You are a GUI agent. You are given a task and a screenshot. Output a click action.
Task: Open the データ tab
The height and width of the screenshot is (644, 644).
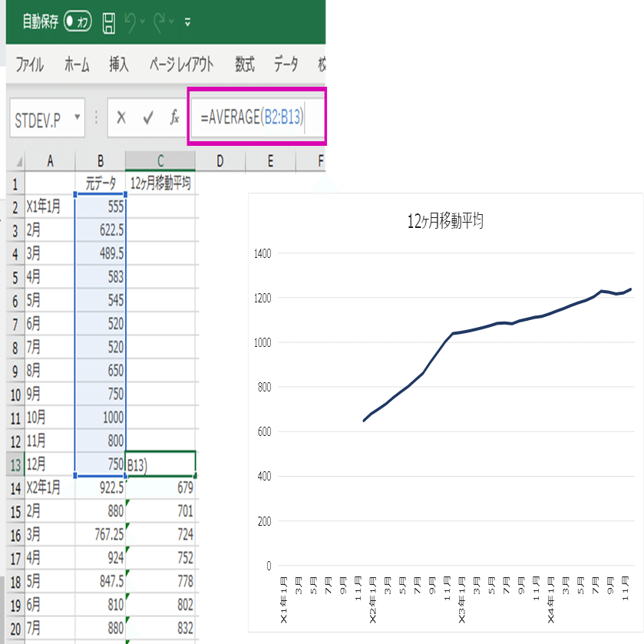click(286, 64)
